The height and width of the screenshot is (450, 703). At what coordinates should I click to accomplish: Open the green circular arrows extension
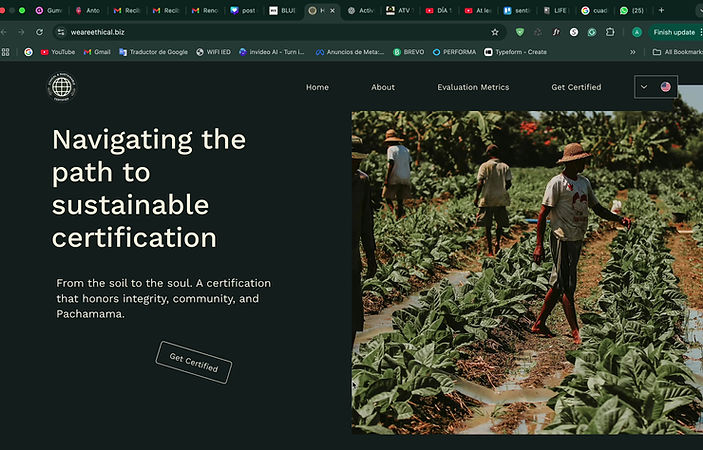(x=592, y=32)
